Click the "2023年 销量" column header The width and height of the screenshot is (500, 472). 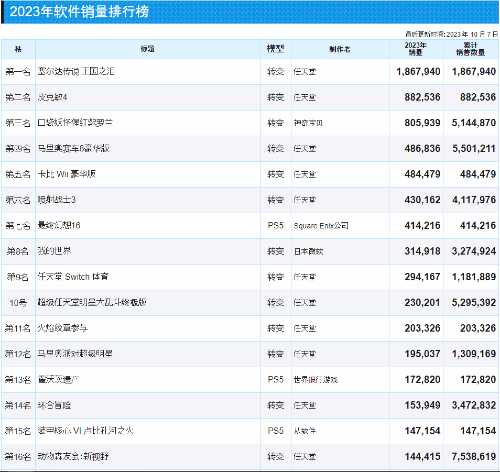coord(415,49)
